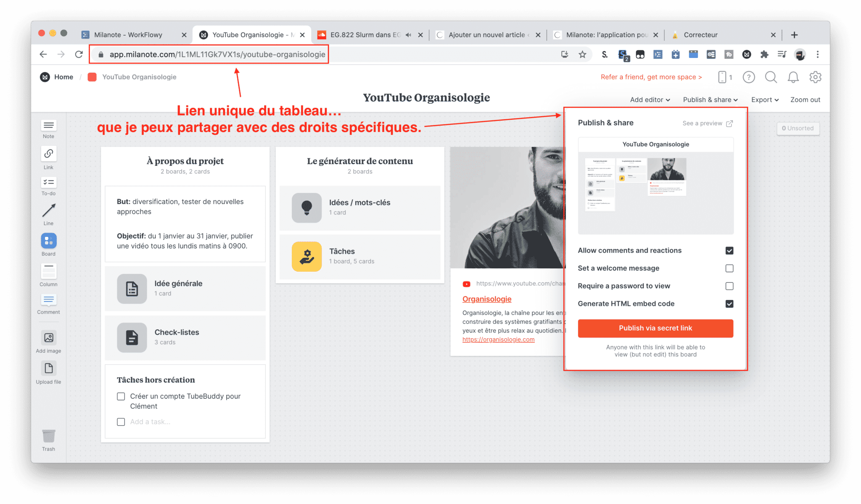
Task: Click the portrait photo on the board
Action: click(x=507, y=207)
